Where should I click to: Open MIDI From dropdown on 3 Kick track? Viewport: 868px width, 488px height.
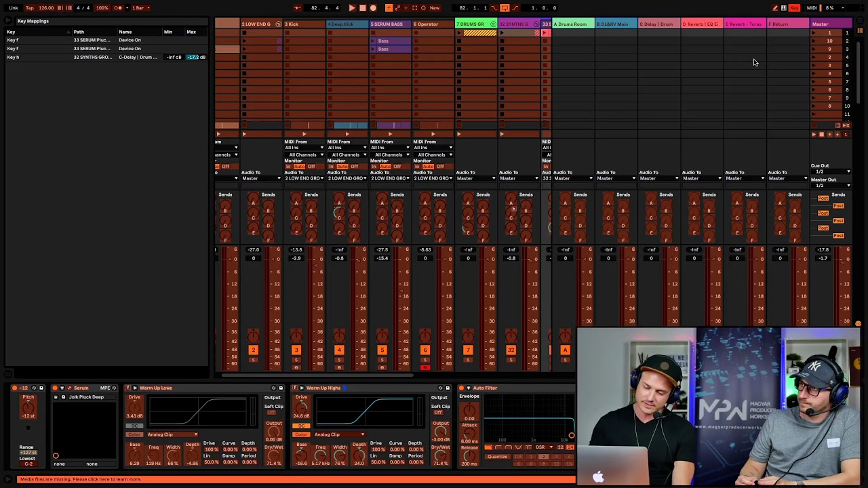(303, 148)
